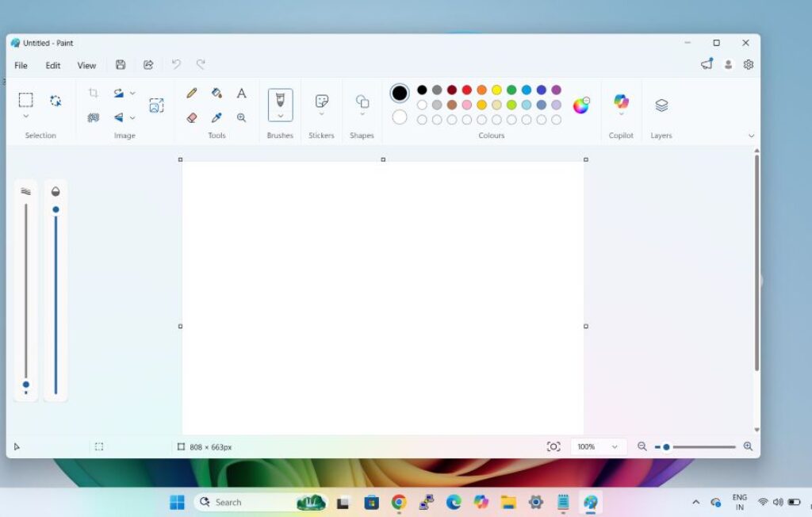
Task: Open the feedback megaphone icon
Action: (x=707, y=64)
